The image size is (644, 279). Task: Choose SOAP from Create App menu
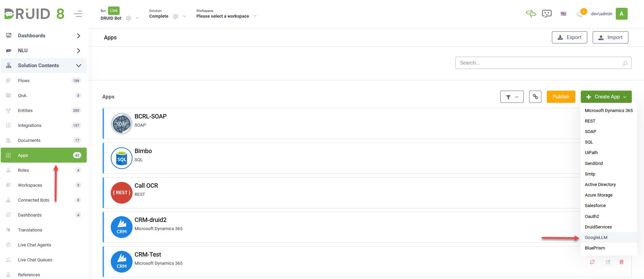click(609, 131)
